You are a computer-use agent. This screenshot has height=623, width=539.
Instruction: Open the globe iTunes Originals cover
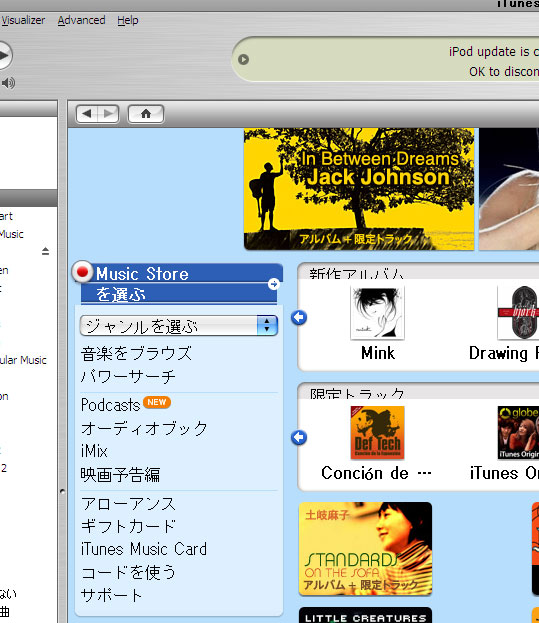coord(518,433)
